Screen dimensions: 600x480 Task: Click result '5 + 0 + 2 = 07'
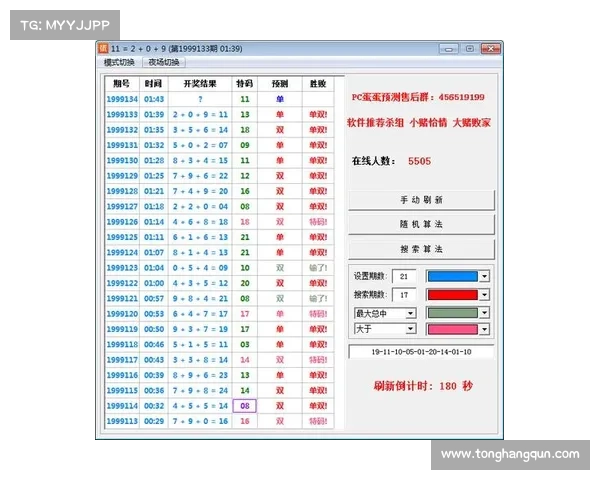[200, 145]
